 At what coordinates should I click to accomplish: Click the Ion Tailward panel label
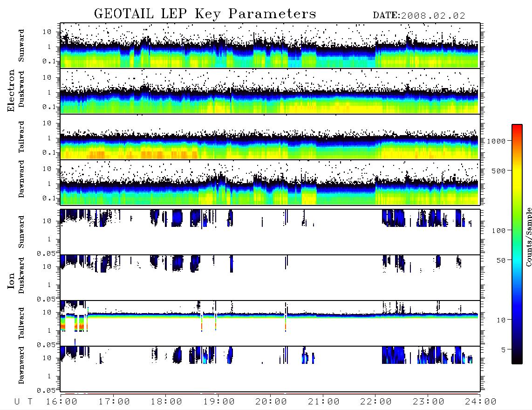[x=21, y=323]
